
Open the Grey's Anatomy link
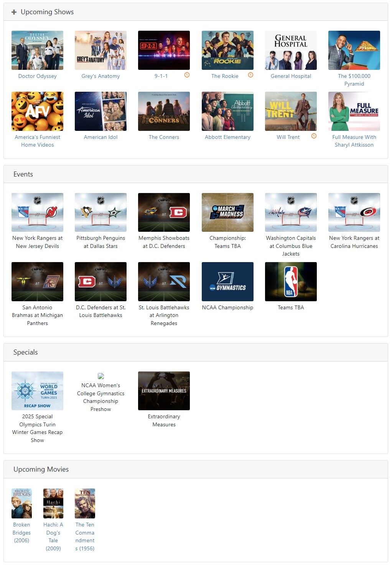click(x=100, y=76)
